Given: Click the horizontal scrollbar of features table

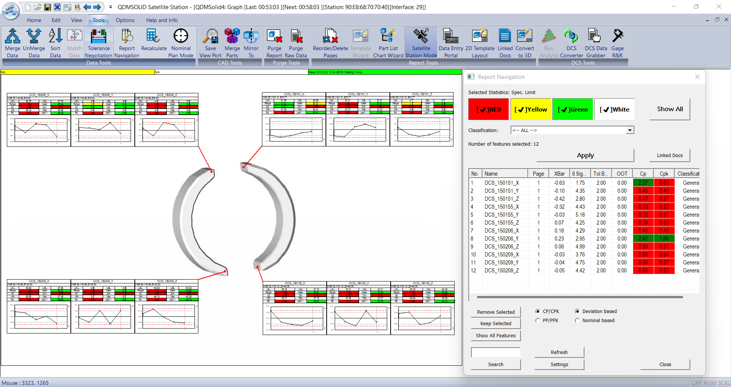Looking at the screenshot, I should click(579, 297).
